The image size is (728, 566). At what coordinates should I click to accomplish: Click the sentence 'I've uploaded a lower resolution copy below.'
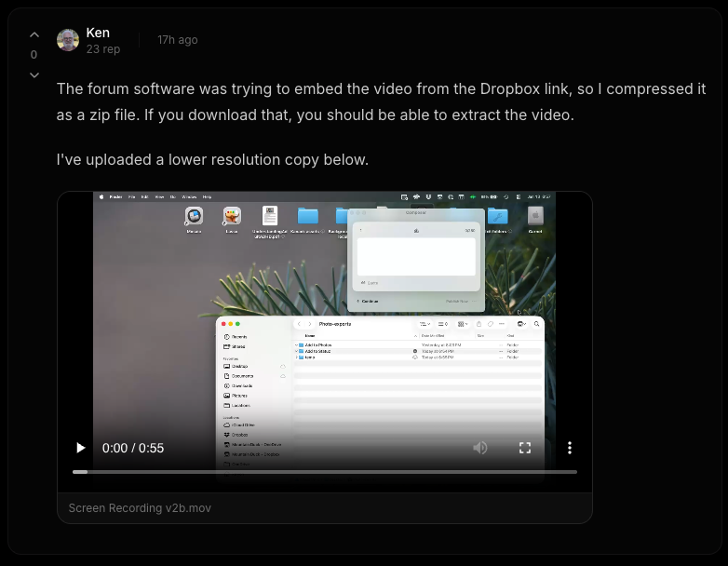[212, 160]
